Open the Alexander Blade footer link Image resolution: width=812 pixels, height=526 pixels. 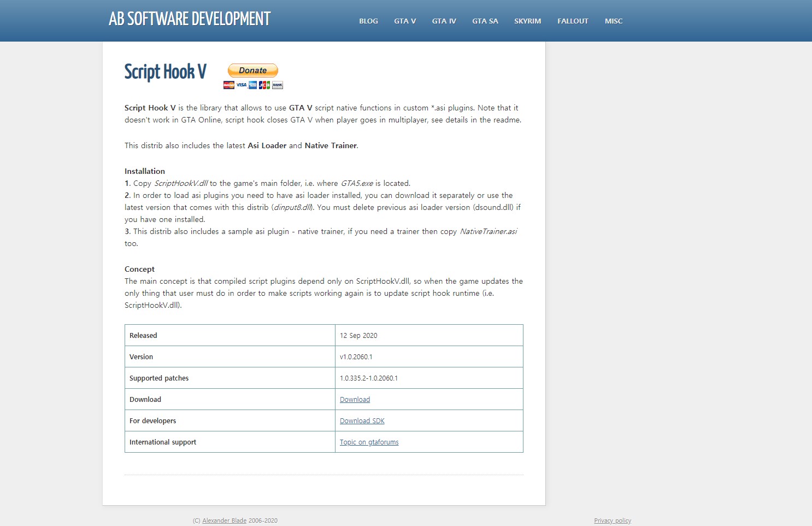click(x=224, y=521)
